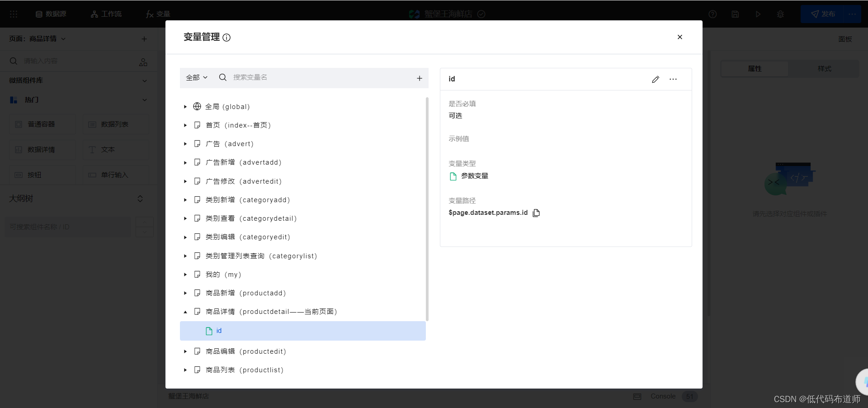
Task: Open info icon next to 变量管理 title
Action: pos(226,38)
